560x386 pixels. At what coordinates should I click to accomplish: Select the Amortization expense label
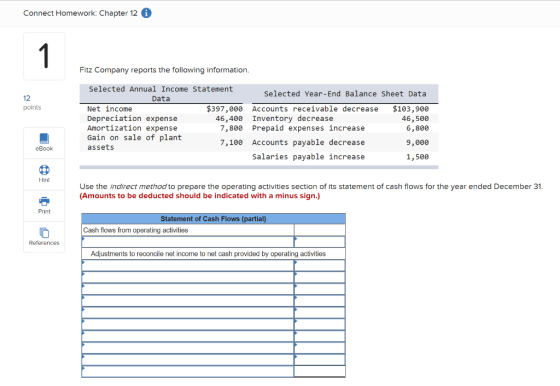(x=132, y=128)
